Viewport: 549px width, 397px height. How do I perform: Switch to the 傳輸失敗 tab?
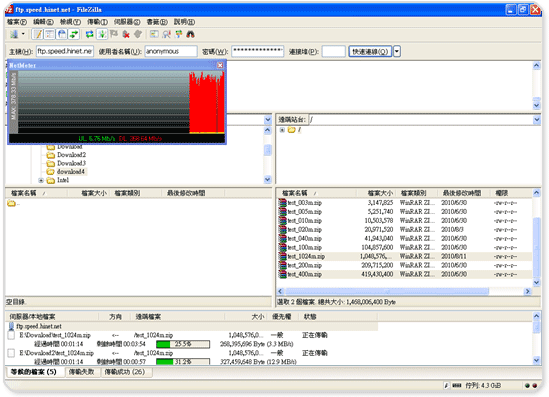[x=82, y=372]
